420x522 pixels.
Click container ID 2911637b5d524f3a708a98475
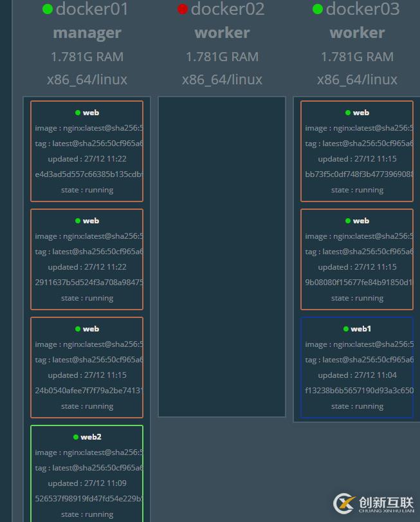click(x=89, y=283)
